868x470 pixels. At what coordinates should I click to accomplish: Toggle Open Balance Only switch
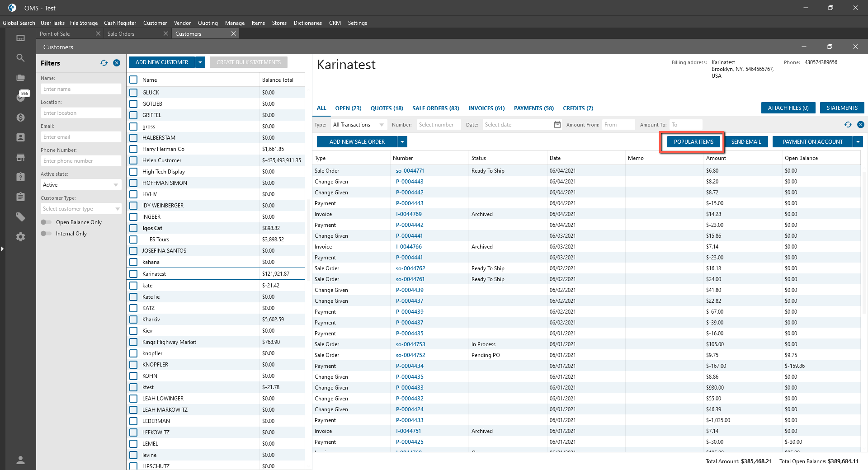[46, 222]
